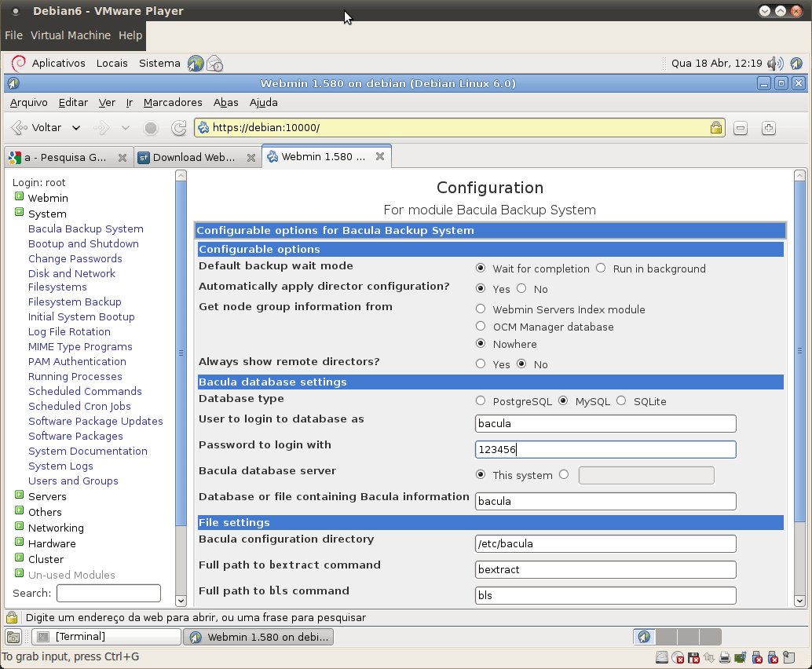Image resolution: width=812 pixels, height=669 pixels.
Task: Set auto apply director configuration to No
Action: (x=521, y=288)
